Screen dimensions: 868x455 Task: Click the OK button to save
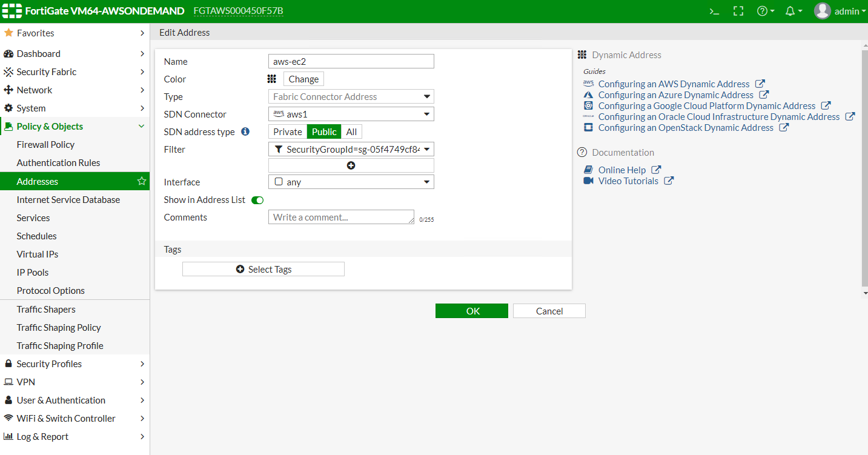[x=471, y=310]
